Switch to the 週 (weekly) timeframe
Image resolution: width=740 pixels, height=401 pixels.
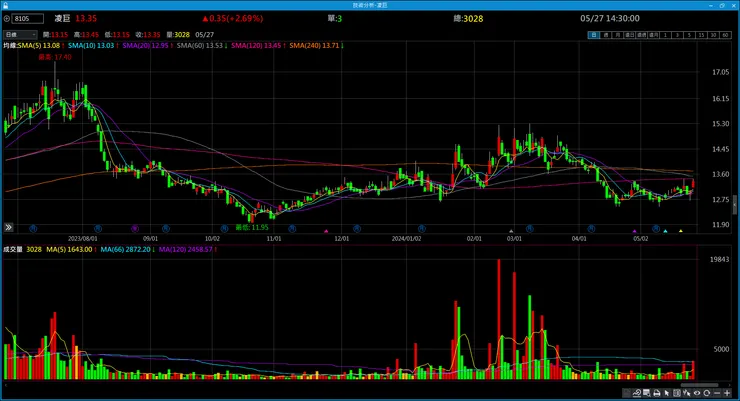606,35
